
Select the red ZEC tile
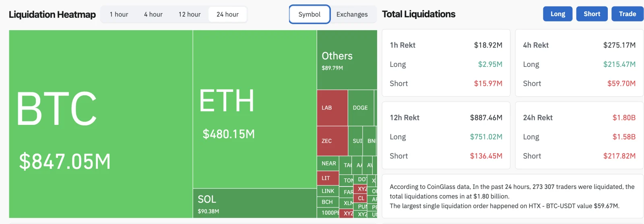point(332,141)
